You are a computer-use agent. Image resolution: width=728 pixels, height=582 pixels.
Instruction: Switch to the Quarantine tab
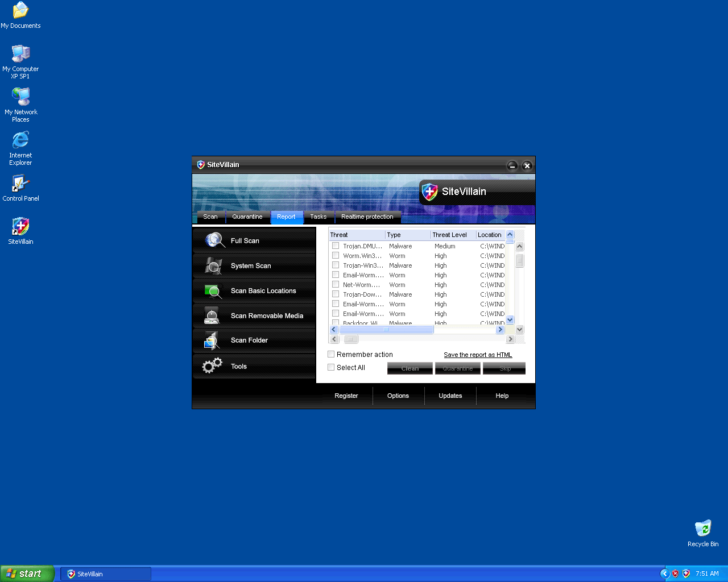pos(247,217)
